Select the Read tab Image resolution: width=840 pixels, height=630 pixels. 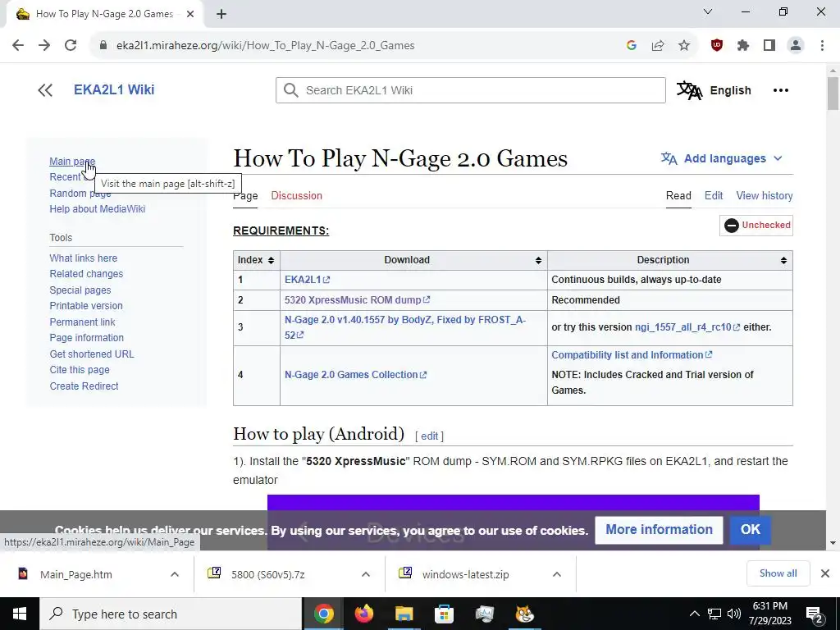pos(678,195)
